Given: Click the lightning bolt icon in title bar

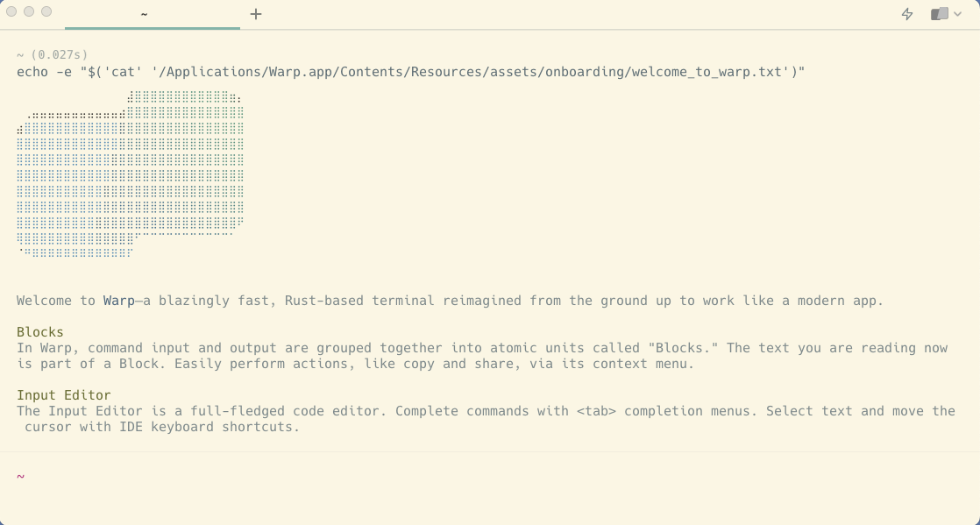Looking at the screenshot, I should [907, 14].
